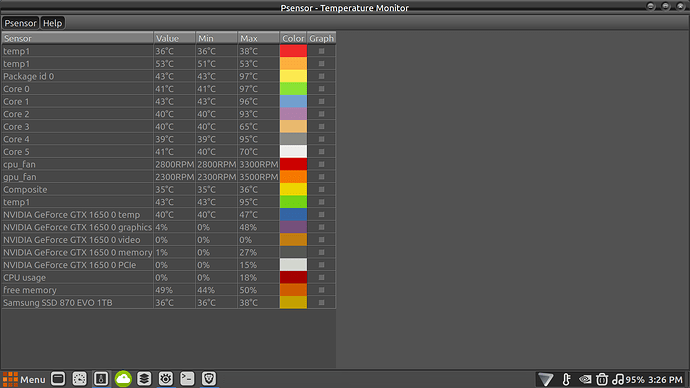Toggle graph for GTX 1650 0 temp

tap(322, 215)
